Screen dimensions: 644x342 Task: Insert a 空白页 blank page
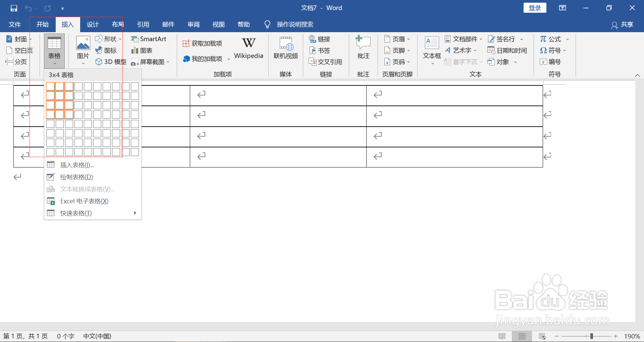(x=19, y=51)
